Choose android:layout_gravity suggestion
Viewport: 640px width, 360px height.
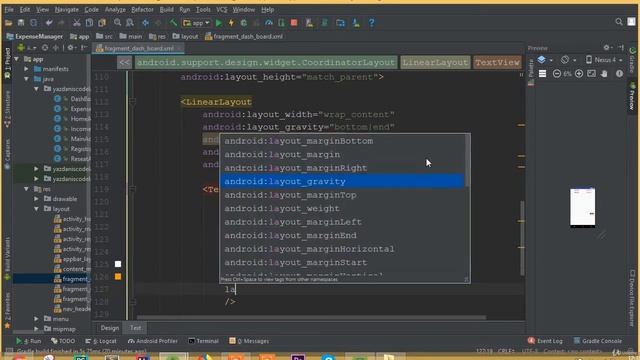[342, 181]
